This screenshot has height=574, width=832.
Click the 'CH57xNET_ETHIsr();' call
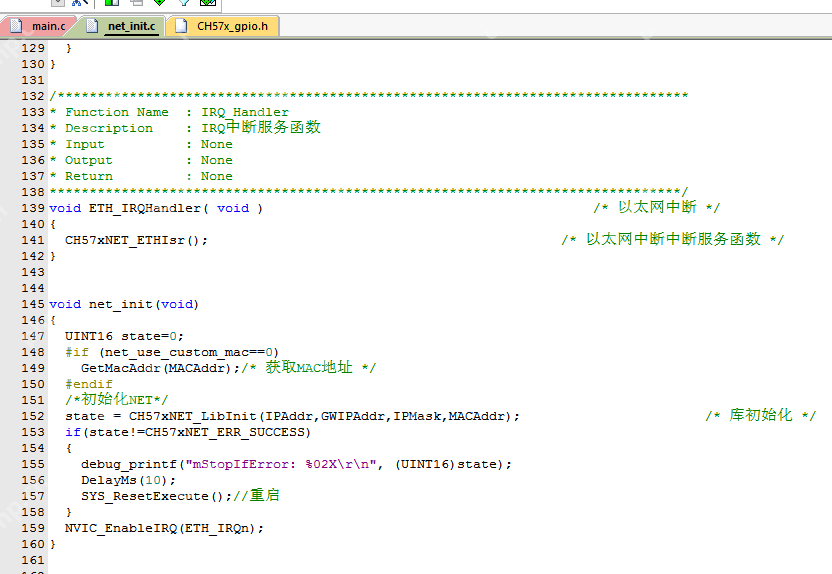coord(136,240)
